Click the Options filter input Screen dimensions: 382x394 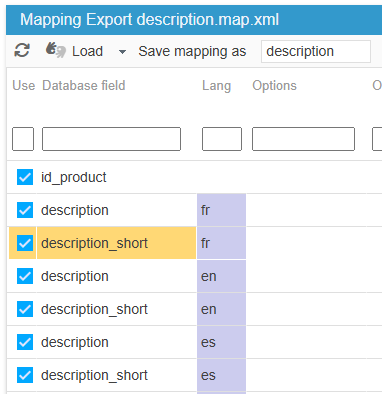[303, 139]
